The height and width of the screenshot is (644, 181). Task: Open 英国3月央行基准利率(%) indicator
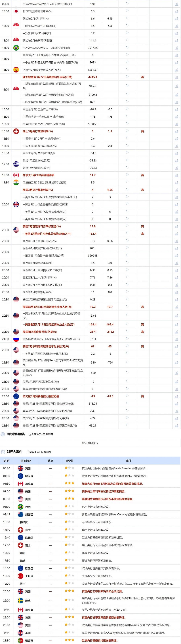point(38,190)
